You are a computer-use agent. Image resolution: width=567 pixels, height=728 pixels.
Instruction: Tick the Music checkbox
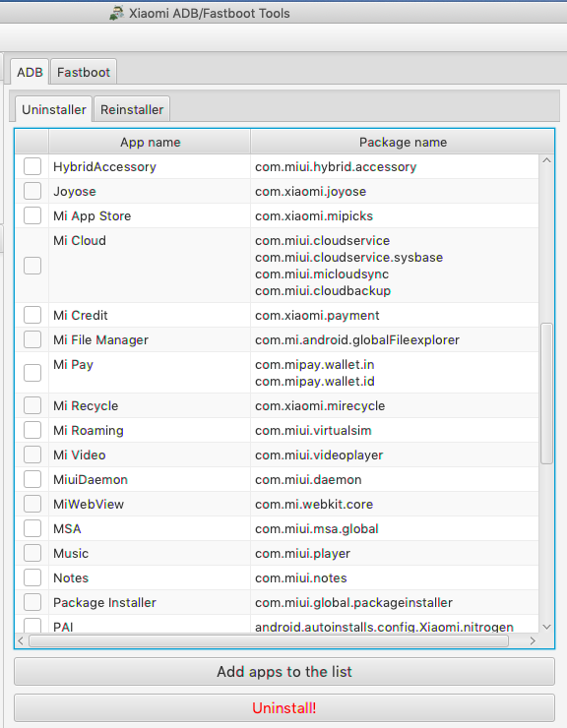(x=32, y=553)
